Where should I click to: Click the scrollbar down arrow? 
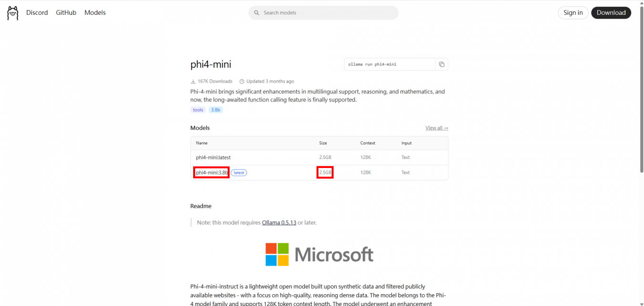click(641, 303)
